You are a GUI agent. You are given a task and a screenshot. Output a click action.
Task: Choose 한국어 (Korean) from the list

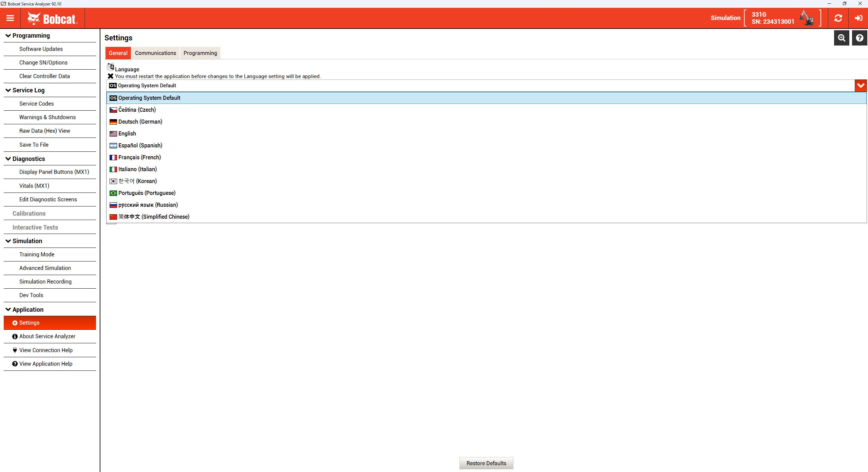click(137, 181)
